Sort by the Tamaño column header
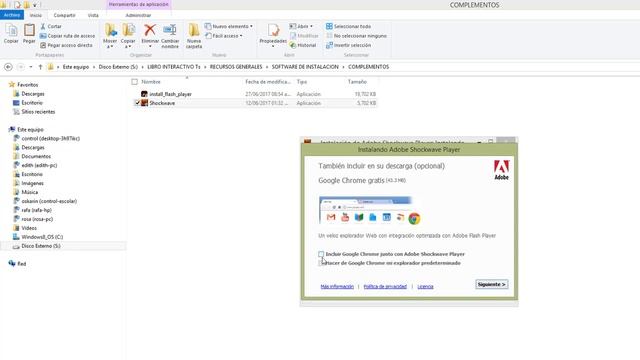 [357, 82]
